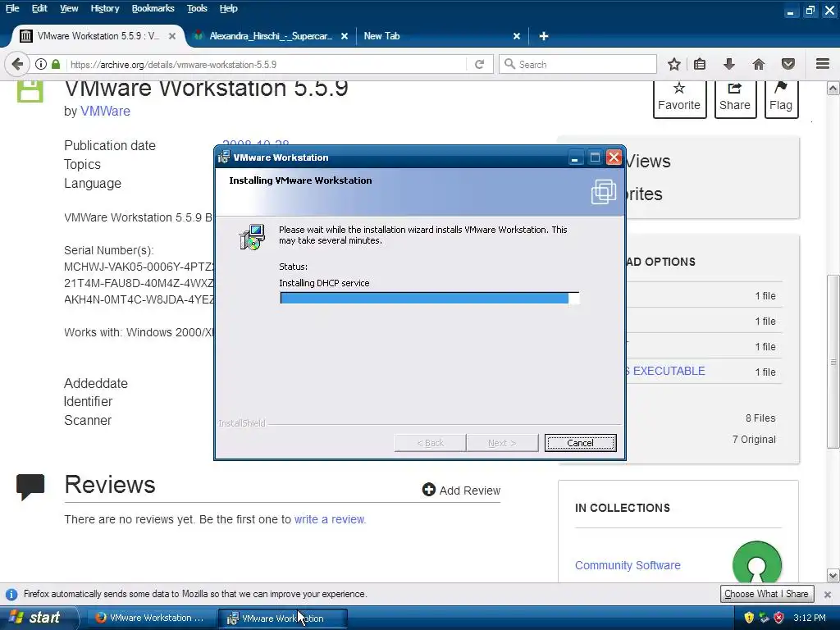Open the Community Software collection link

click(x=628, y=565)
